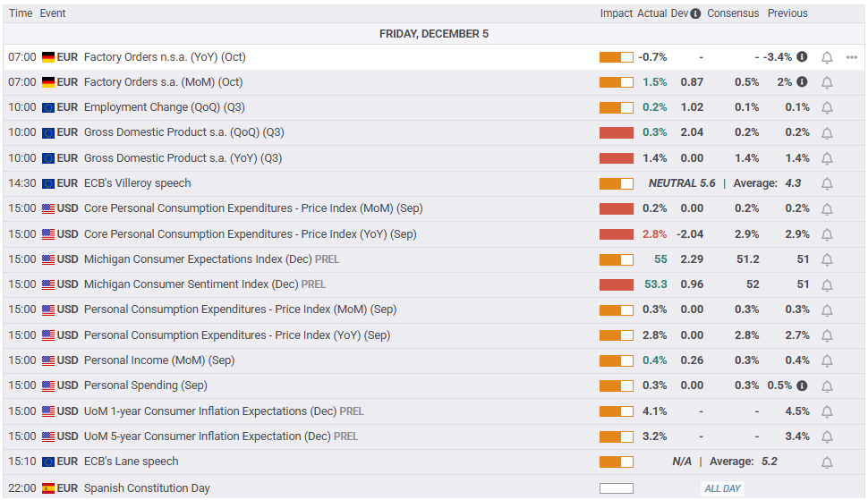Viewport: 868px width, 500px height.
Task: Click the Spanish flag for Spanish Constitution Day
Action: (x=48, y=488)
